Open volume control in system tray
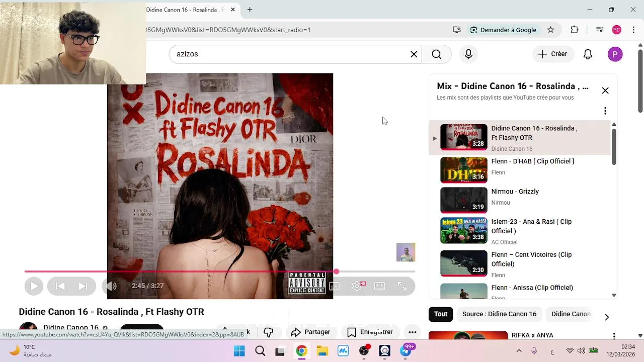The image size is (644, 362). 581,351
